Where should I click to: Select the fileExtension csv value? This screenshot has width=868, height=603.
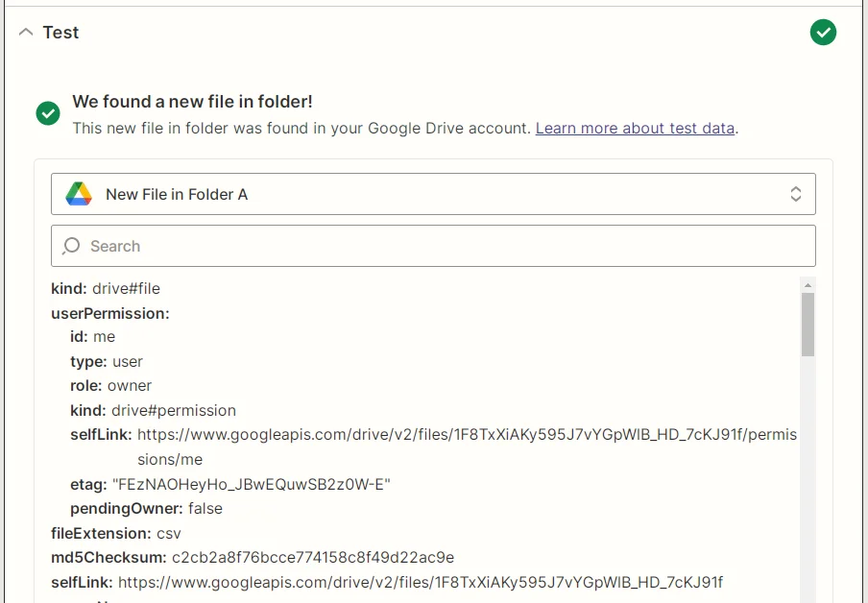pos(161,533)
